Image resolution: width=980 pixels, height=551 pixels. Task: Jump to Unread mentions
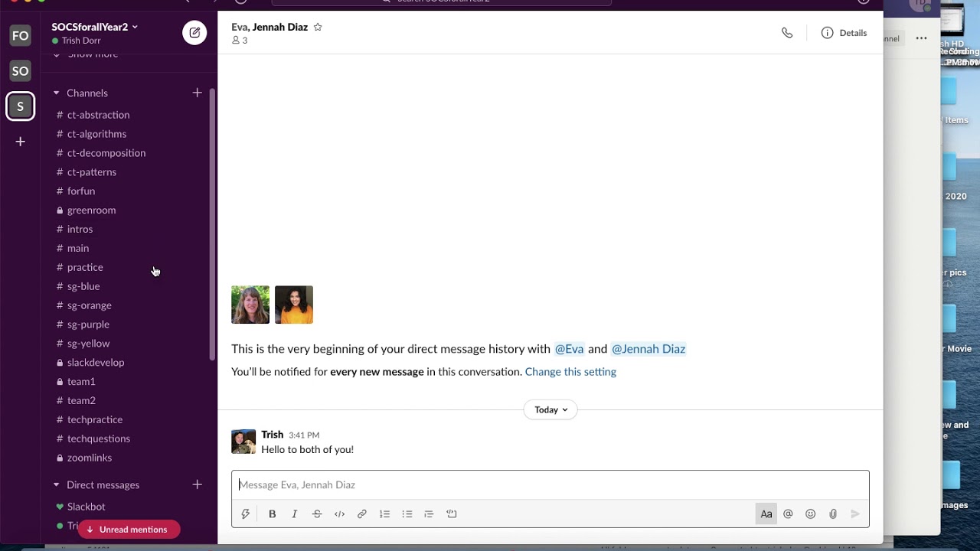pyautogui.click(x=129, y=530)
